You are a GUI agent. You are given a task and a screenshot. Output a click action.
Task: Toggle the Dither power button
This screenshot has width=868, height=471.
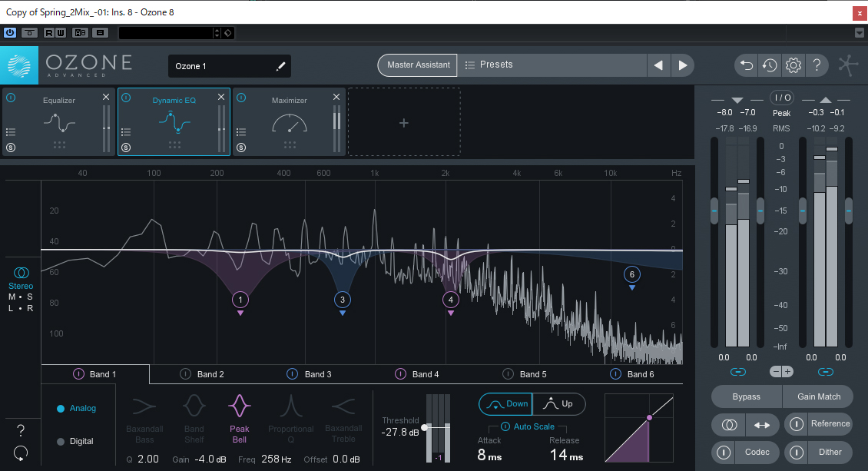pyautogui.click(x=796, y=453)
